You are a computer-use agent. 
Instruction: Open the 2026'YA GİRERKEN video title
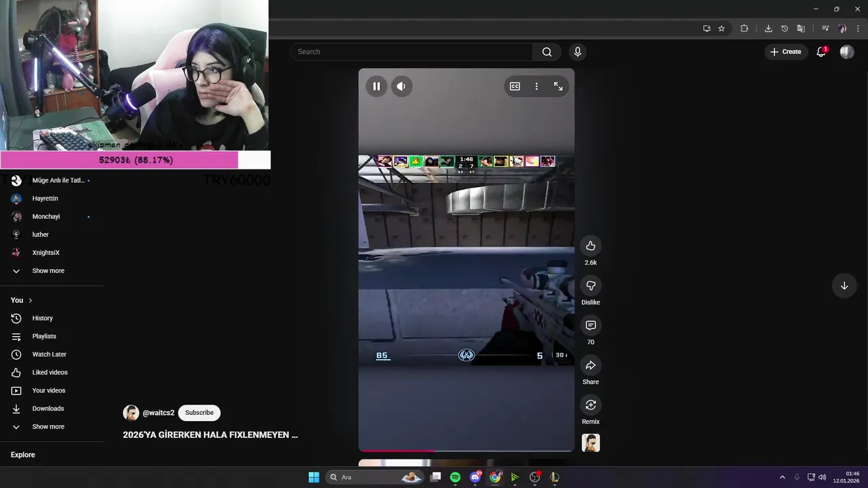point(210,435)
